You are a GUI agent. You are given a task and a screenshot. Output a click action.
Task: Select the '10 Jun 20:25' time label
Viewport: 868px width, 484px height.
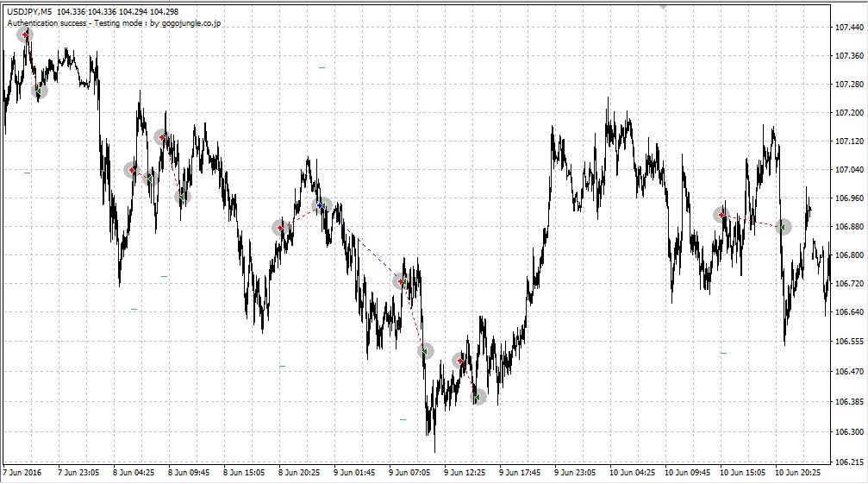[797, 473]
